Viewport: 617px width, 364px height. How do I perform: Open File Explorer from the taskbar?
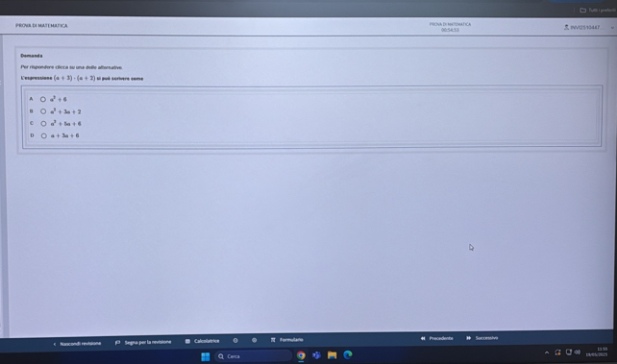coord(333,355)
